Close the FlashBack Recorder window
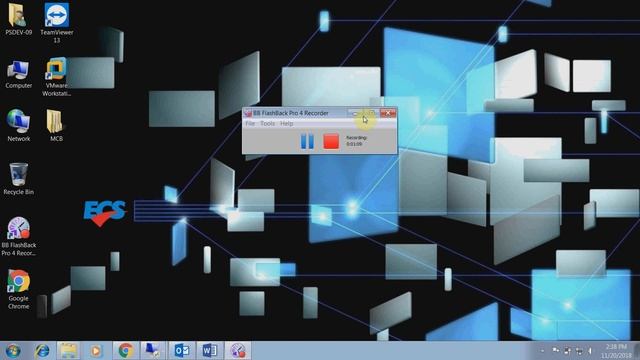The image size is (640, 360). click(x=388, y=113)
